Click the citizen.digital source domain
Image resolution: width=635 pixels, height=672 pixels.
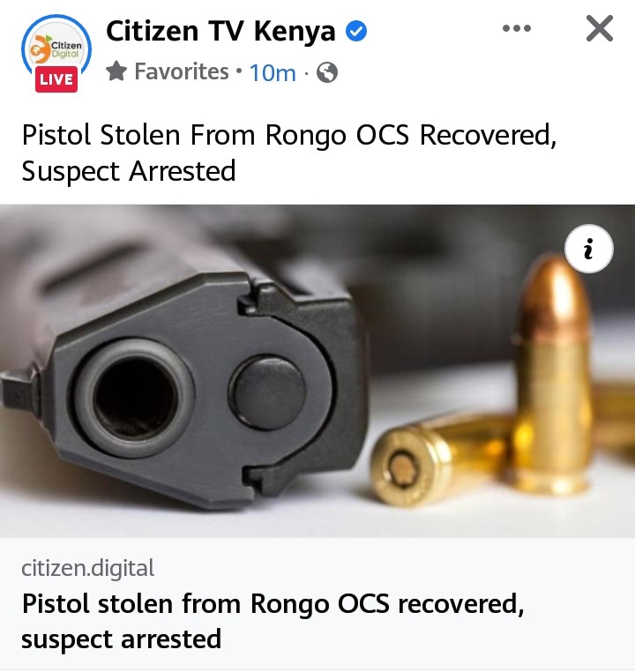coord(88,568)
